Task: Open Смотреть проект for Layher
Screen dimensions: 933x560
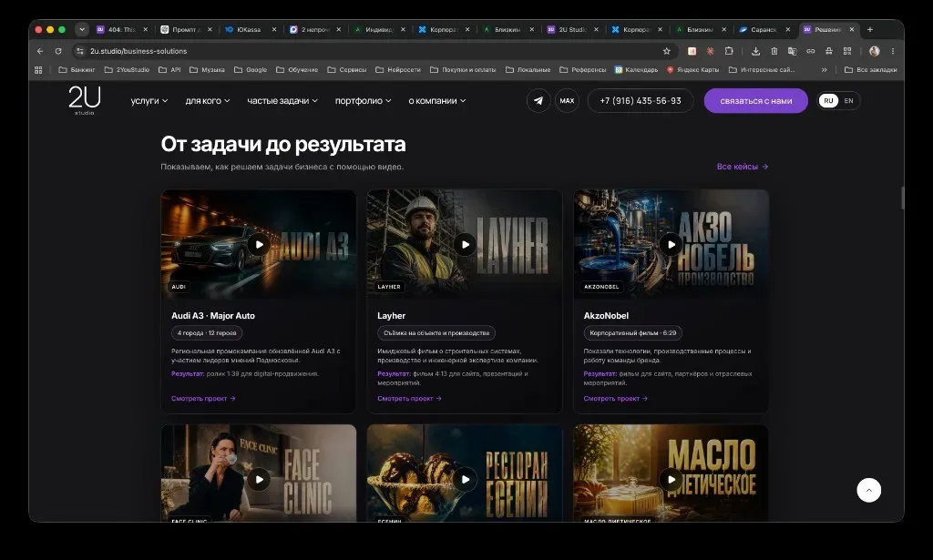Action: click(x=409, y=398)
